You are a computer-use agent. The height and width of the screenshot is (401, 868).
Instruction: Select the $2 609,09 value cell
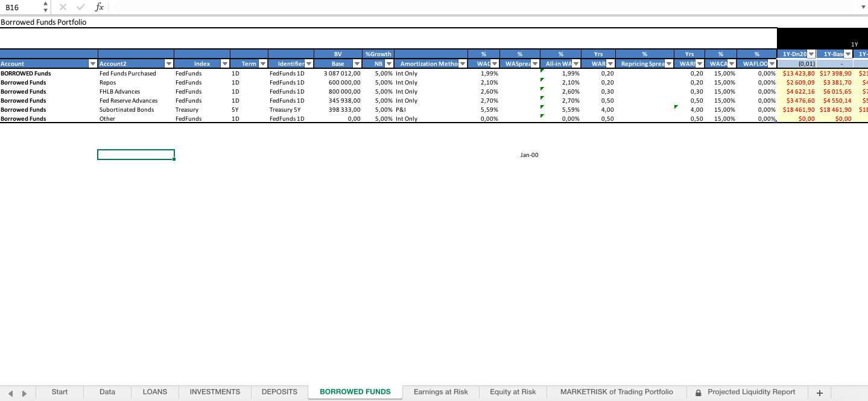tap(797, 83)
